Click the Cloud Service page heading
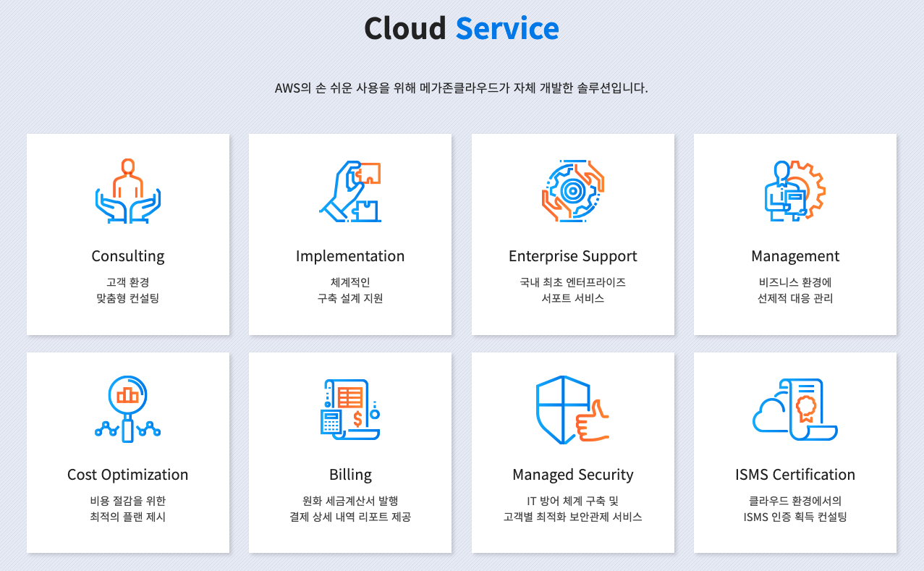 [x=462, y=28]
